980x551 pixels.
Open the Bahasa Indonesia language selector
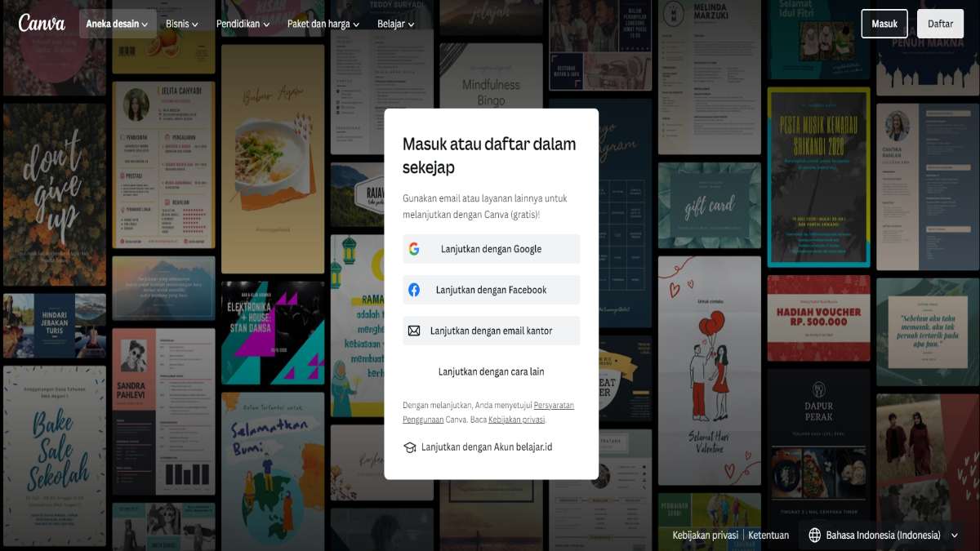click(x=885, y=535)
